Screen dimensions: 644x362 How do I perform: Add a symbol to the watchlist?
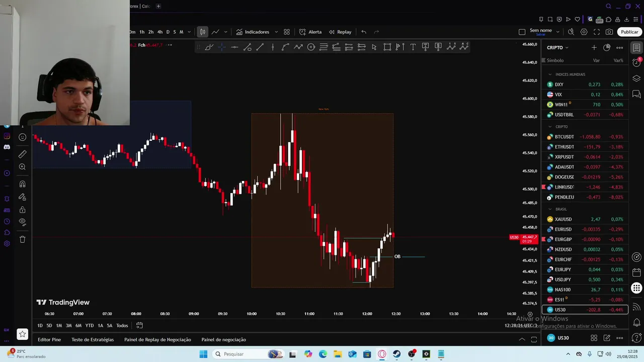click(594, 47)
